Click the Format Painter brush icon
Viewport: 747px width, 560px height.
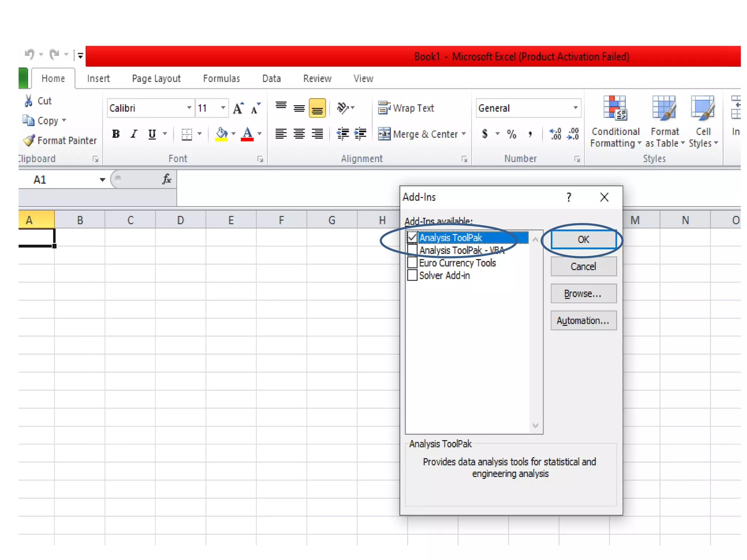click(29, 140)
